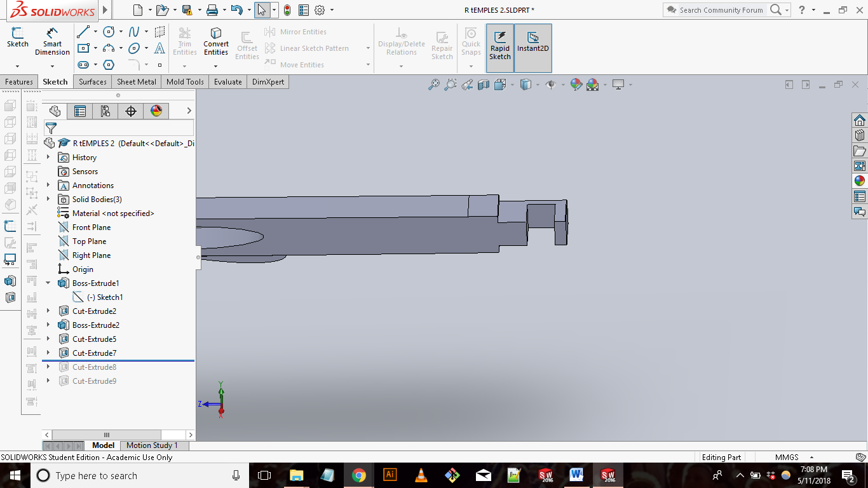This screenshot has width=868, height=488.
Task: Collapse the Boss-Extrude1 feature
Action: [x=48, y=283]
